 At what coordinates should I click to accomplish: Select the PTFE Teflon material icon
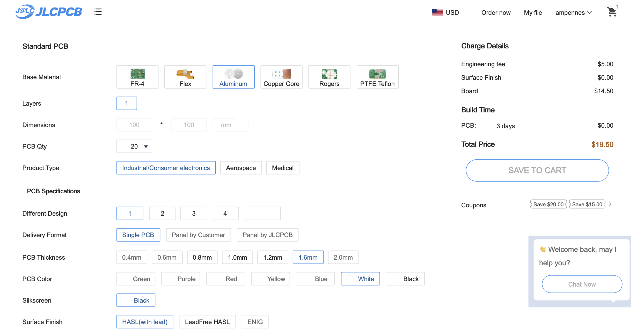[x=377, y=74]
